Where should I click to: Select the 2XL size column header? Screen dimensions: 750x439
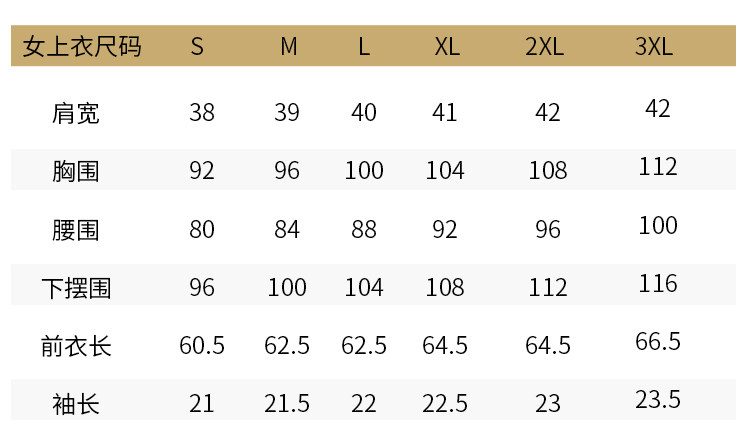[544, 46]
